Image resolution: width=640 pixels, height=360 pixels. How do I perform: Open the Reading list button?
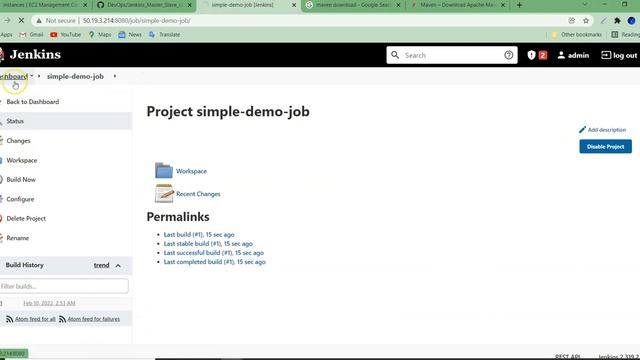[x=625, y=35]
